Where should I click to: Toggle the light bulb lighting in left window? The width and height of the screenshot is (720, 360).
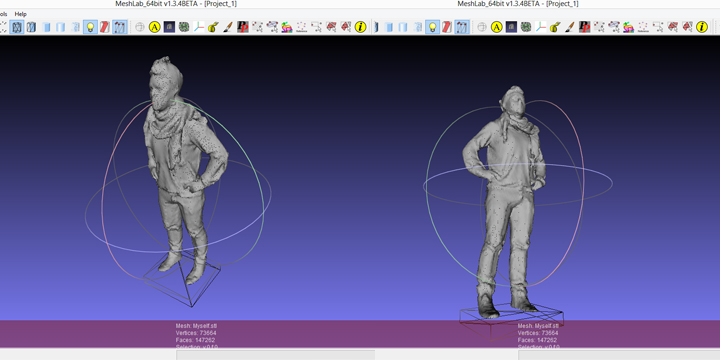90,27
